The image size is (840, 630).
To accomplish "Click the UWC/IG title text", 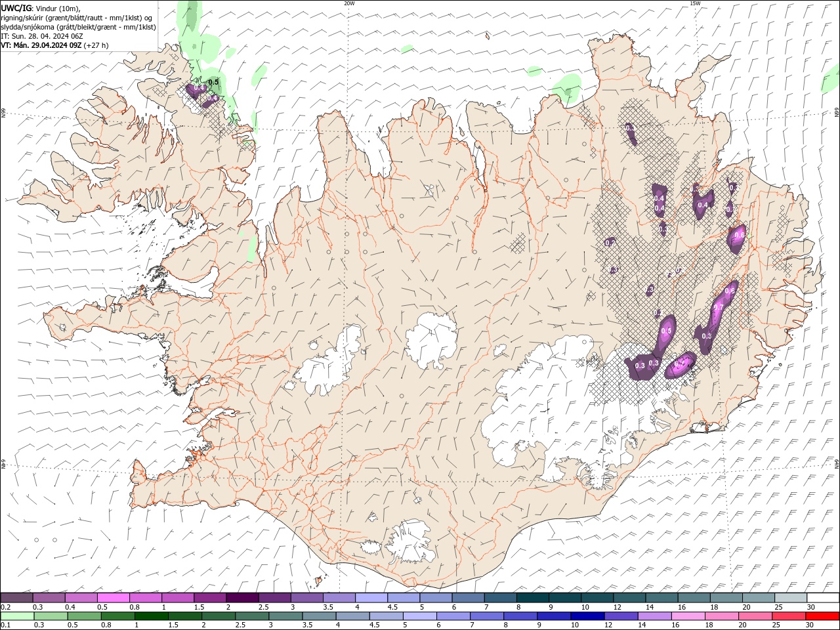I will 17,8.
